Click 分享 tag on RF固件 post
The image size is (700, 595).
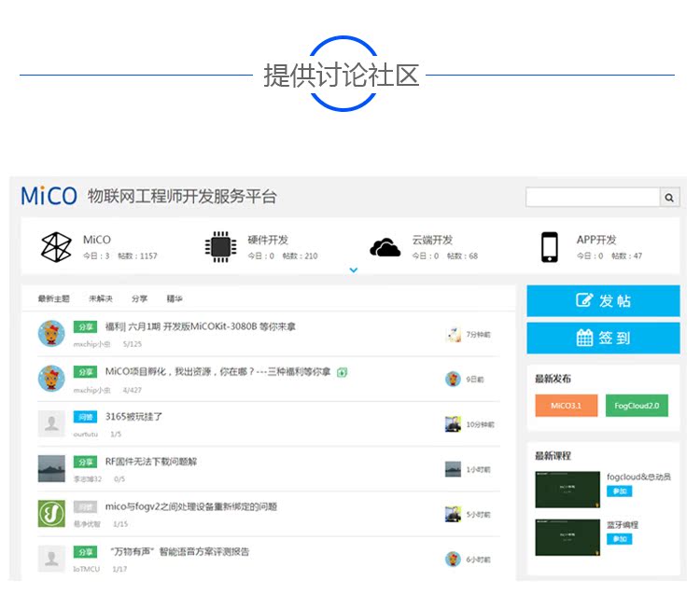pyautogui.click(x=85, y=462)
